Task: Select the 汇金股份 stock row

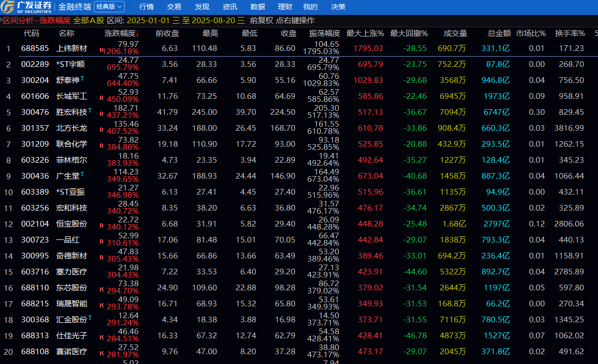Action: click(299, 319)
